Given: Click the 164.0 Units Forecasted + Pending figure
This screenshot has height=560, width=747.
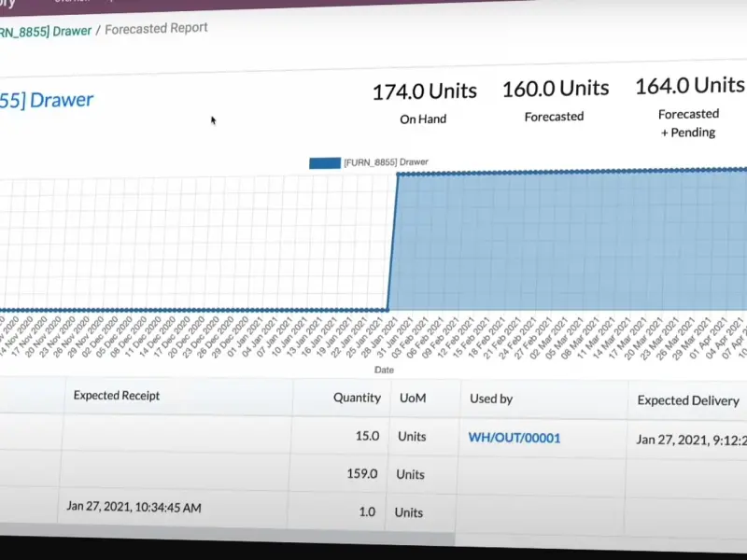Looking at the screenshot, I should pos(689,86).
